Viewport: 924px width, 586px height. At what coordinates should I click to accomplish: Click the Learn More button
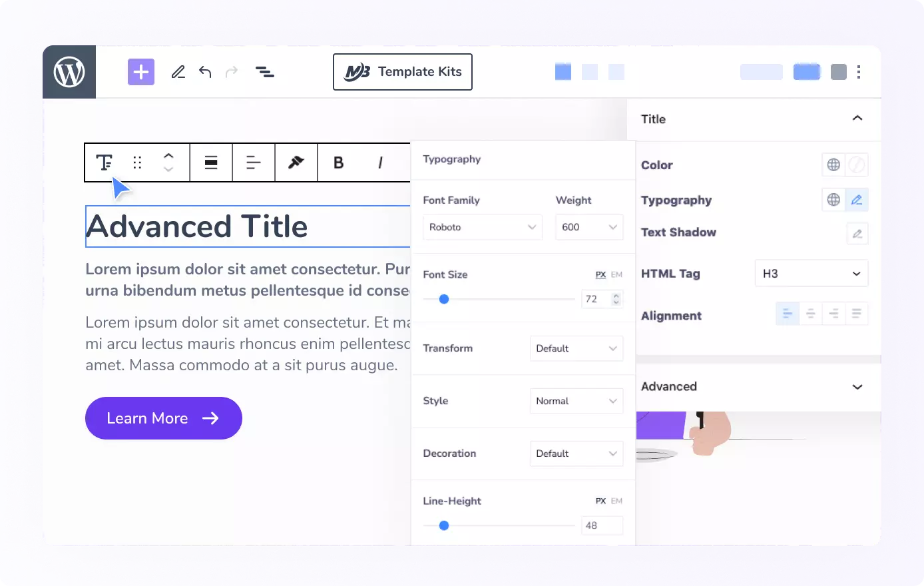tap(163, 418)
